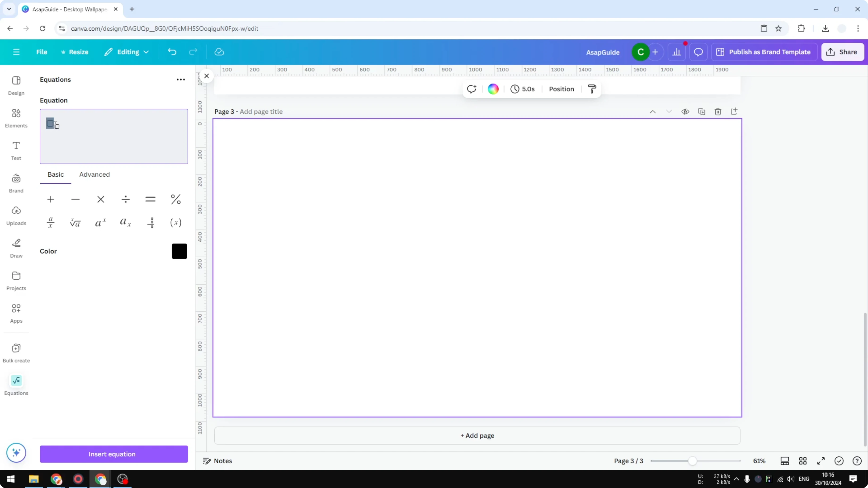Move page down using the chevron

pos(669,111)
